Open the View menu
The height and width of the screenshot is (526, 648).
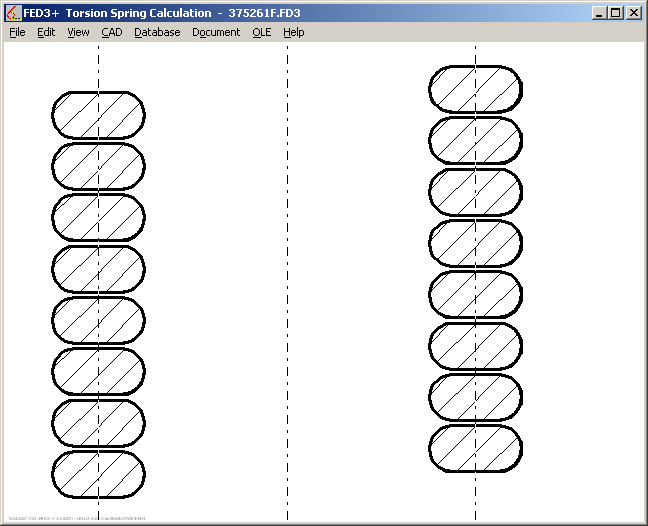tap(78, 32)
